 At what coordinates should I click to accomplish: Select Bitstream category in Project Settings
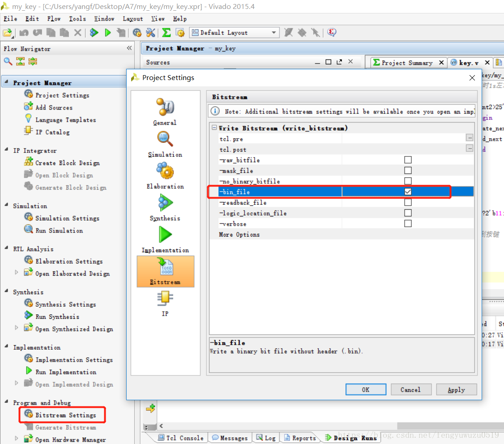[x=166, y=271]
